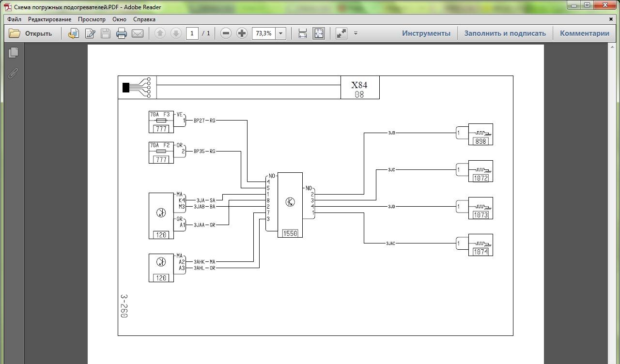The height and width of the screenshot is (364, 620).
Task: Open the Окно menu
Action: click(119, 19)
